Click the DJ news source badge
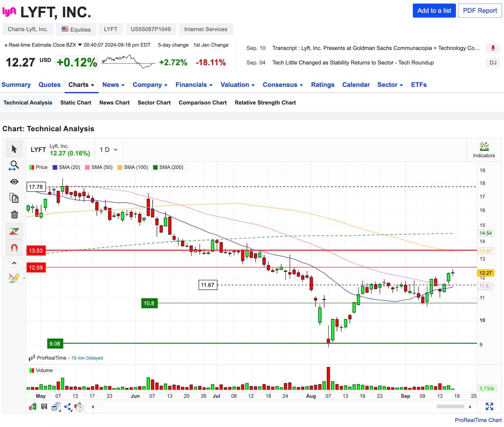This screenshot has width=504, height=427. click(493, 63)
